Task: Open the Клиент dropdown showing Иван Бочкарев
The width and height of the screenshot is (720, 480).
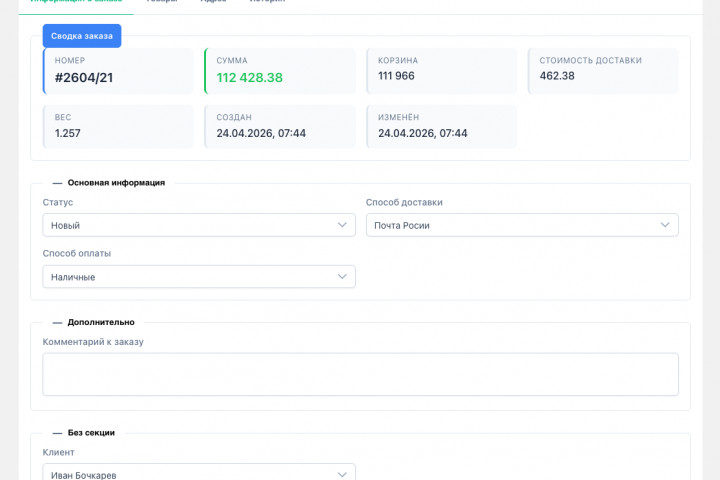Action: click(190, 474)
